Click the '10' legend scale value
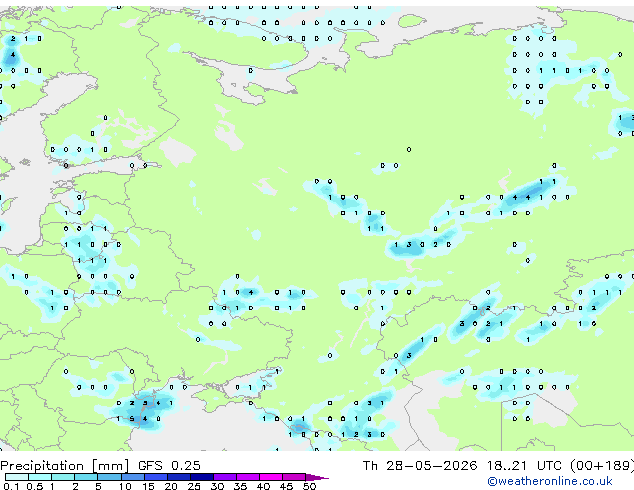 pos(125,486)
